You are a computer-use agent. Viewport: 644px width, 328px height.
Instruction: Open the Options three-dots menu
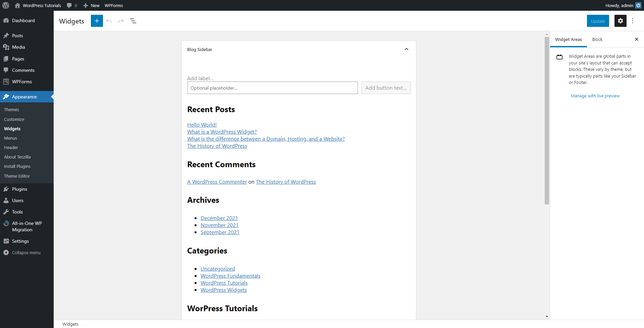(x=633, y=21)
